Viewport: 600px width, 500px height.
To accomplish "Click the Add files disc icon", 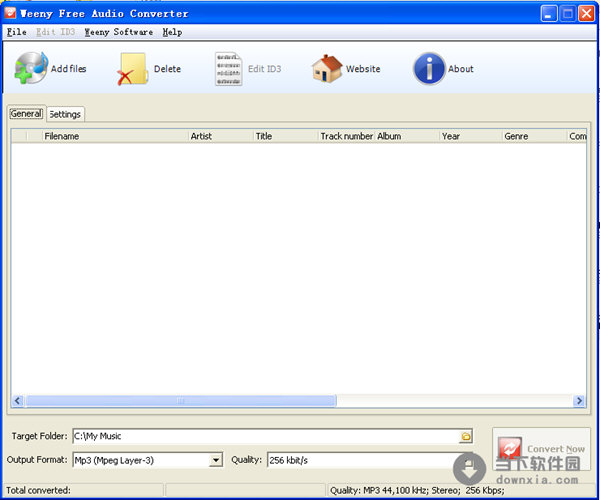I will tap(31, 68).
